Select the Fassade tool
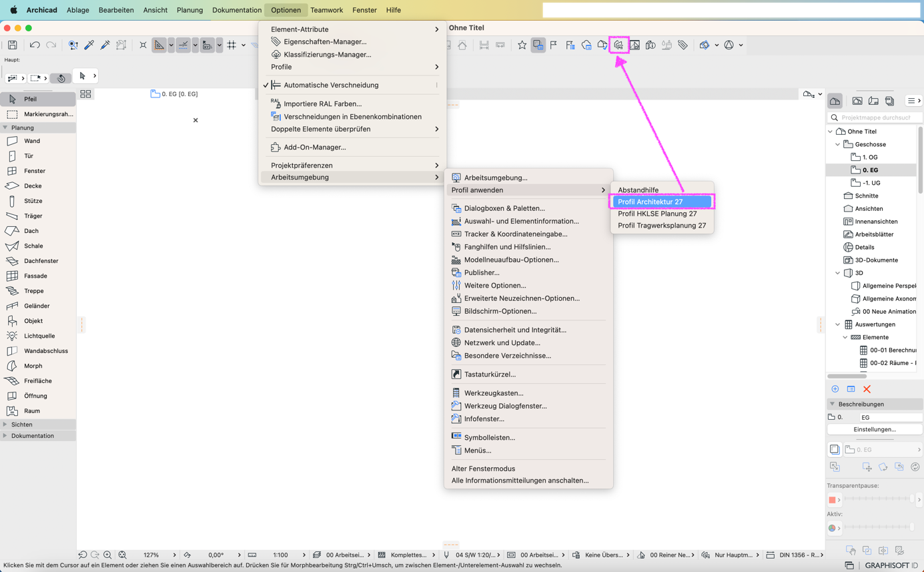The image size is (924, 572). click(38, 276)
